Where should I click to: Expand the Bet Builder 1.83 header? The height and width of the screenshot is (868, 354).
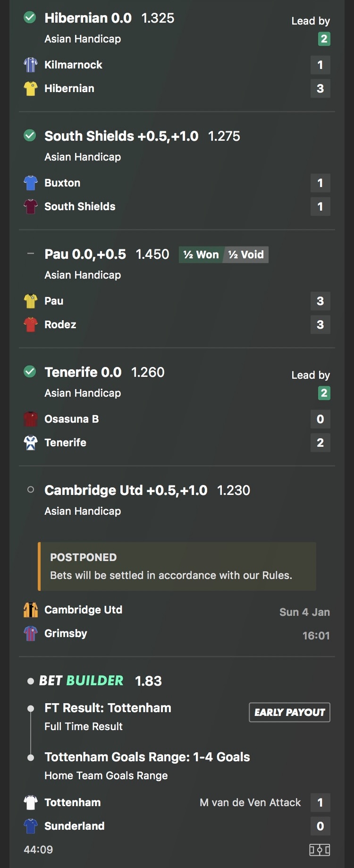(94, 681)
